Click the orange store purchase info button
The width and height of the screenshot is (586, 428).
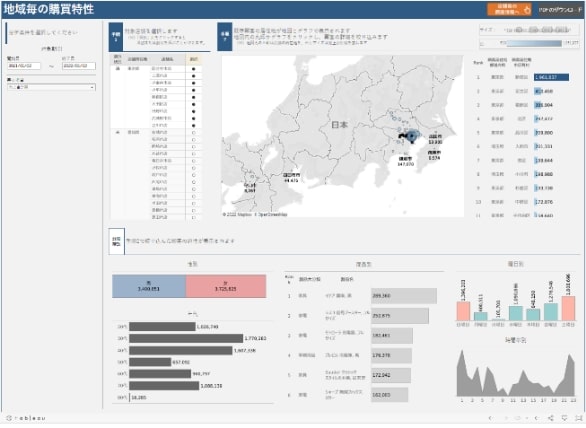510,10
